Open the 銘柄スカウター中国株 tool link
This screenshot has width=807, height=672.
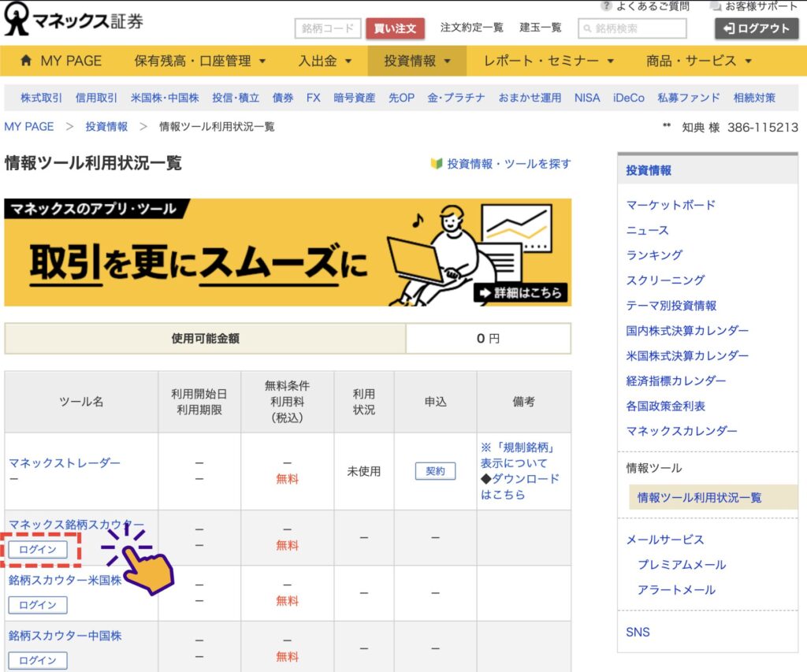coord(65,636)
